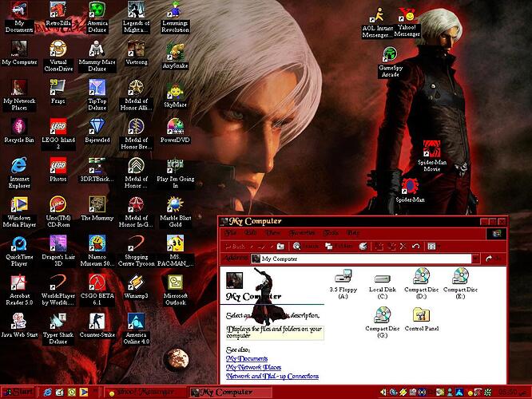
Task: Click the Up folder toolbar icon
Action: coord(280,246)
